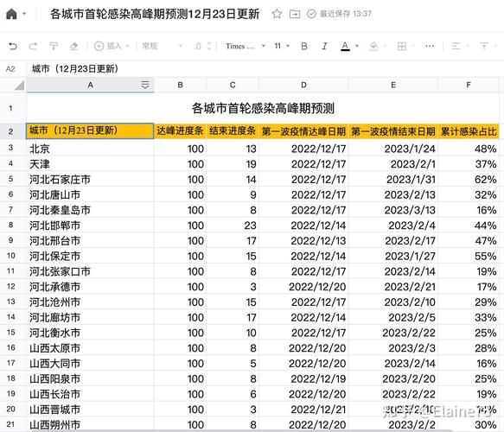Open the Times font family dropdown

(246, 47)
